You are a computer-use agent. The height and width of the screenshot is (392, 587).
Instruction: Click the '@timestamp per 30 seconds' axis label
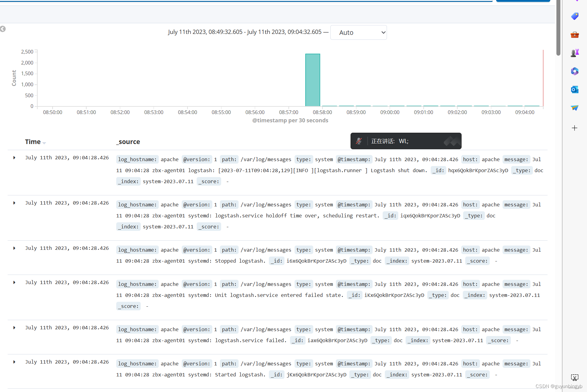pyautogui.click(x=290, y=120)
